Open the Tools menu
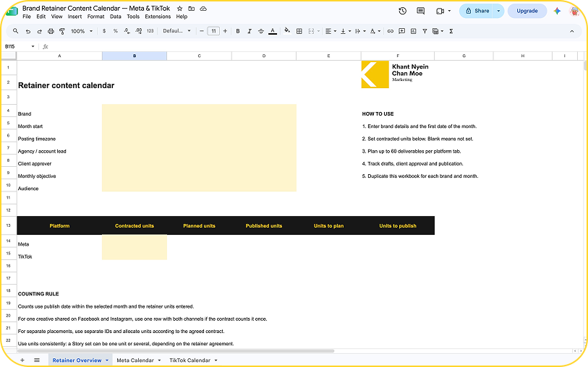 (x=133, y=17)
